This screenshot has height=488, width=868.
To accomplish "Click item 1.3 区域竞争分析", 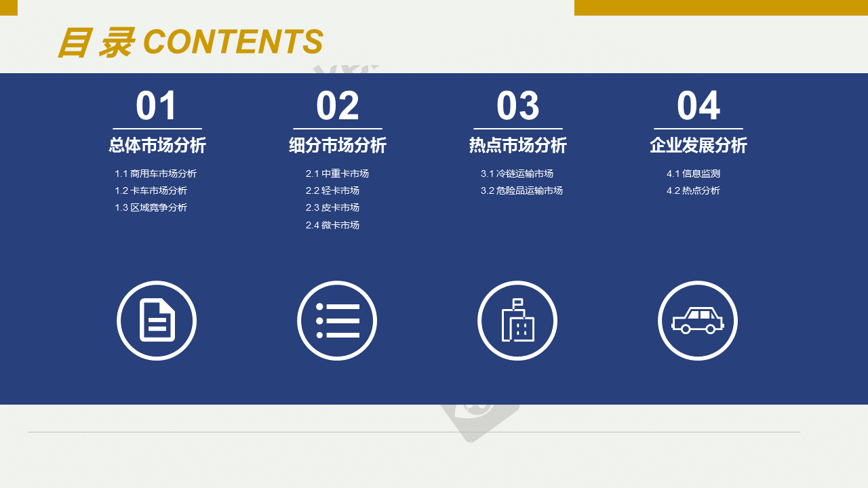I will click(151, 207).
